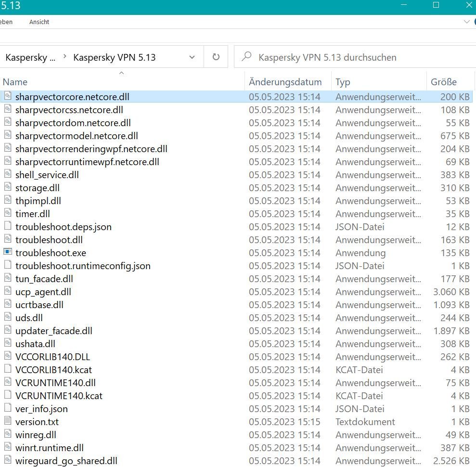Click the refresh button beside address bar

[x=216, y=57]
